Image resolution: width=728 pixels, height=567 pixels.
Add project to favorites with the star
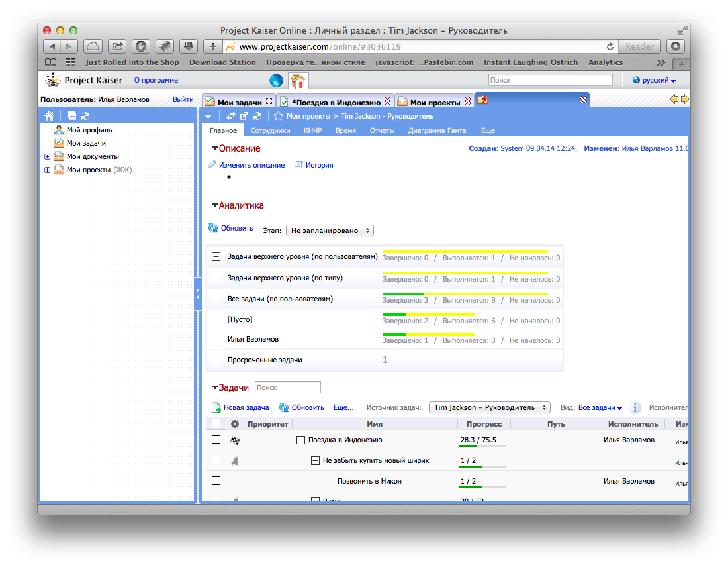(x=278, y=116)
